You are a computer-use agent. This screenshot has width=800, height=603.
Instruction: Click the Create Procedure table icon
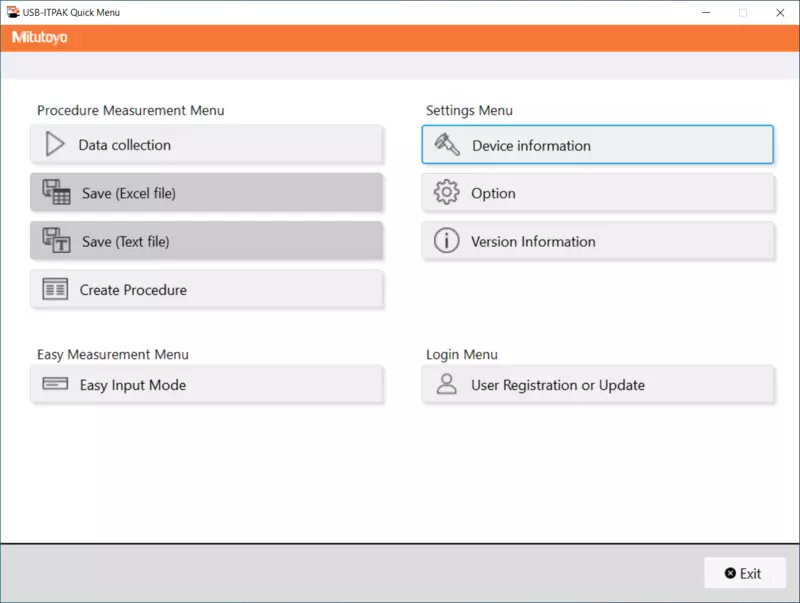[55, 289]
